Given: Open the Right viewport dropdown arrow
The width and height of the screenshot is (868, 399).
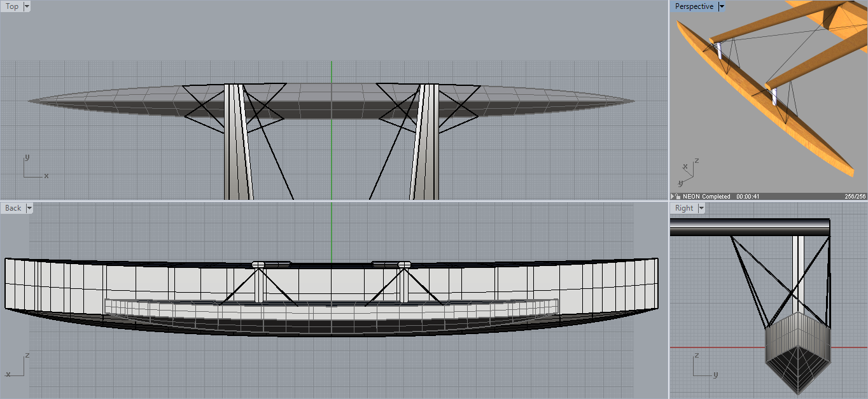Looking at the screenshot, I should 701,208.
